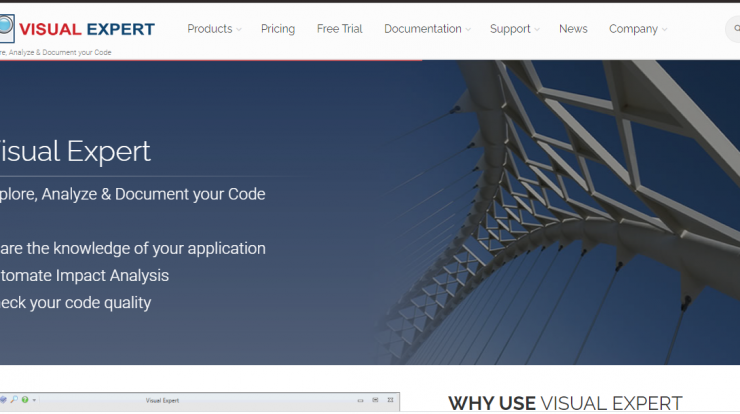Open the Free Trial page
740x414 pixels.
coord(339,29)
